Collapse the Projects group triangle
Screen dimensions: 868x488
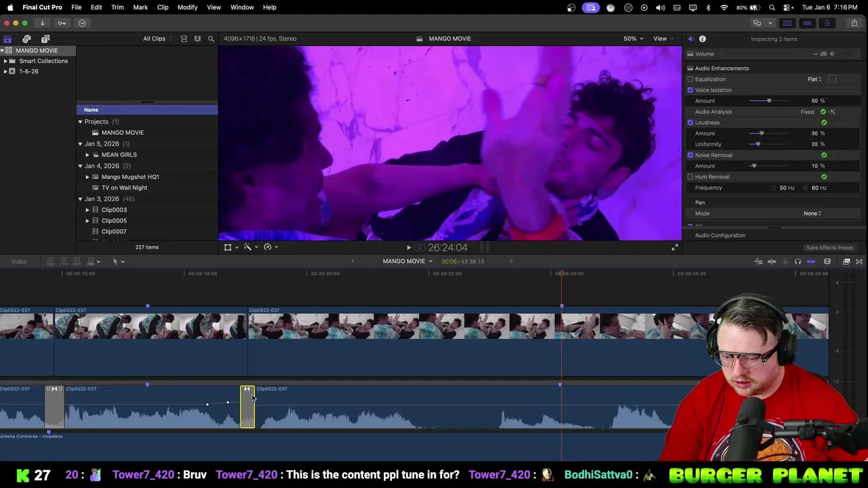point(80,122)
